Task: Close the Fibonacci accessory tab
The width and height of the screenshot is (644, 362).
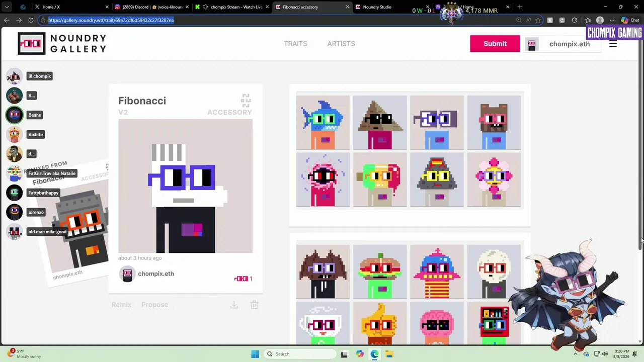Action: point(347,7)
